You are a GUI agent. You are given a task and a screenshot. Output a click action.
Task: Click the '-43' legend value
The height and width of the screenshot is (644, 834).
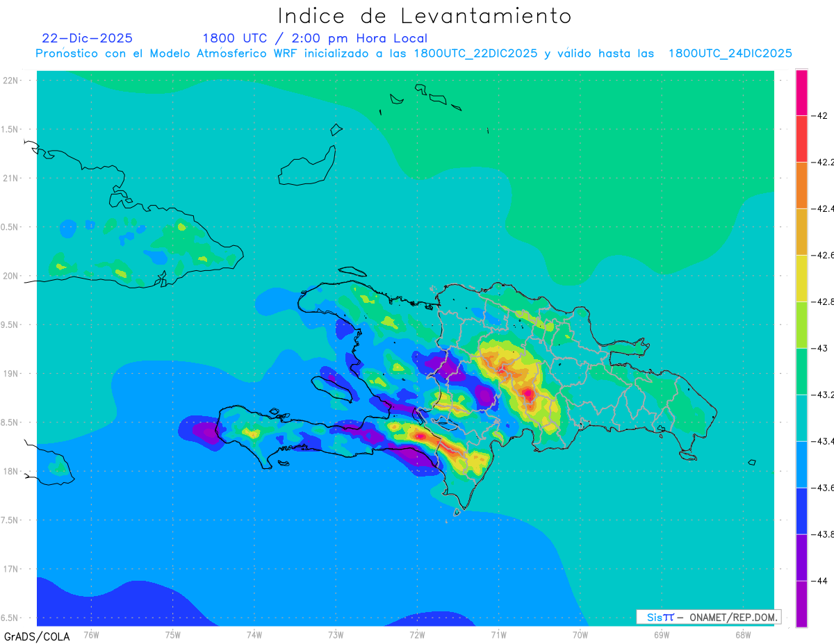[x=819, y=348]
